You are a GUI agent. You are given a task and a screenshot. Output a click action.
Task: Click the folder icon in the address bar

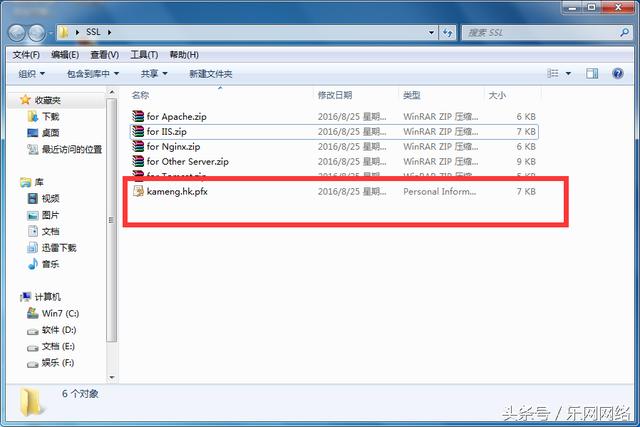64,32
